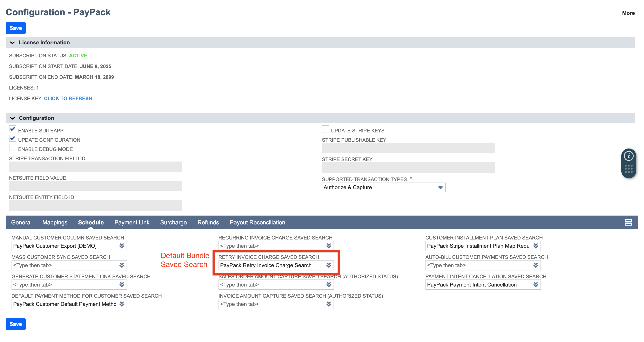
Task: Click the CLICK TO REFRESH license link
Action: 68,99
